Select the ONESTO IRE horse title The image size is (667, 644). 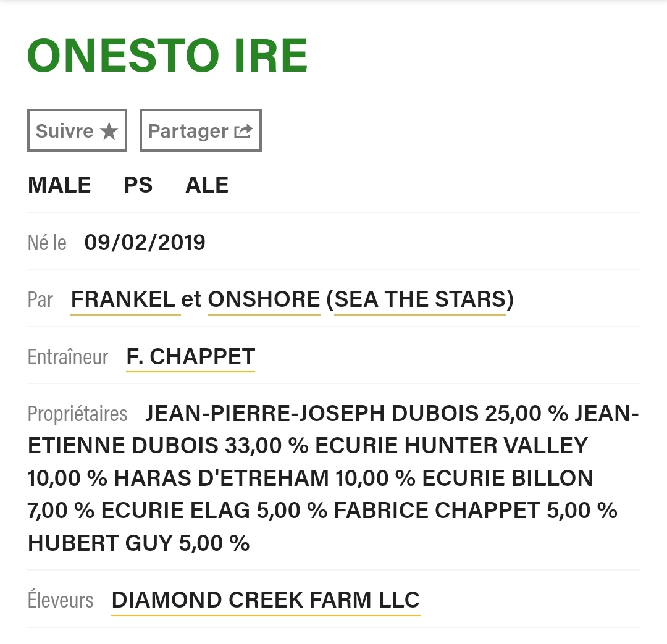167,56
